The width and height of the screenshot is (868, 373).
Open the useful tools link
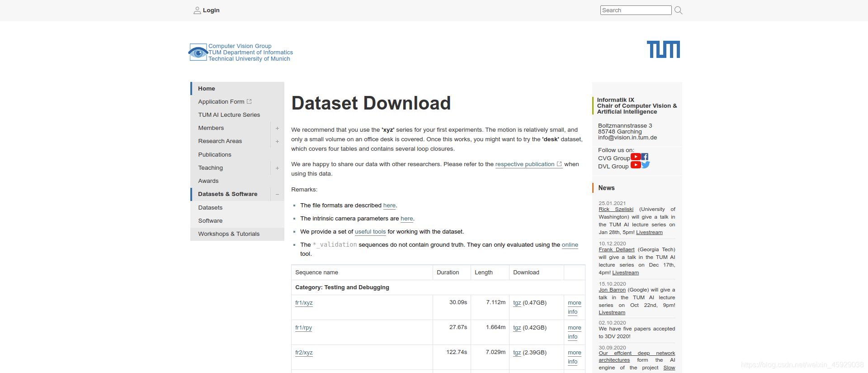(x=370, y=232)
